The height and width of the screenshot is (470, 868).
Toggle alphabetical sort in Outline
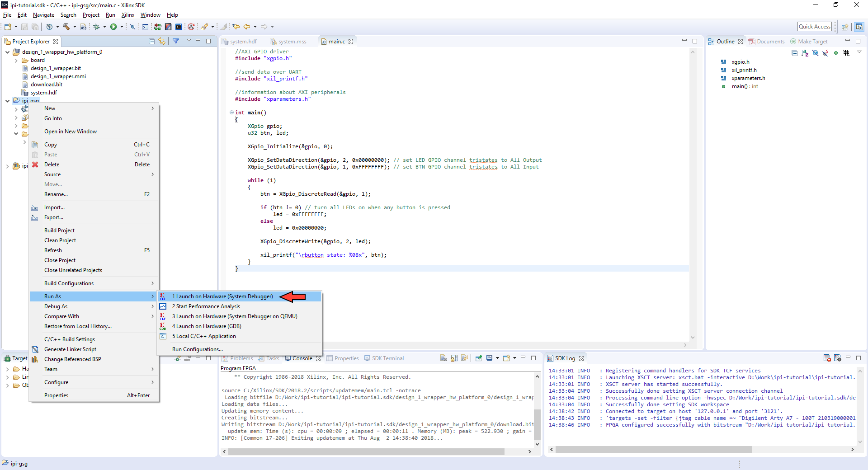coord(805,53)
